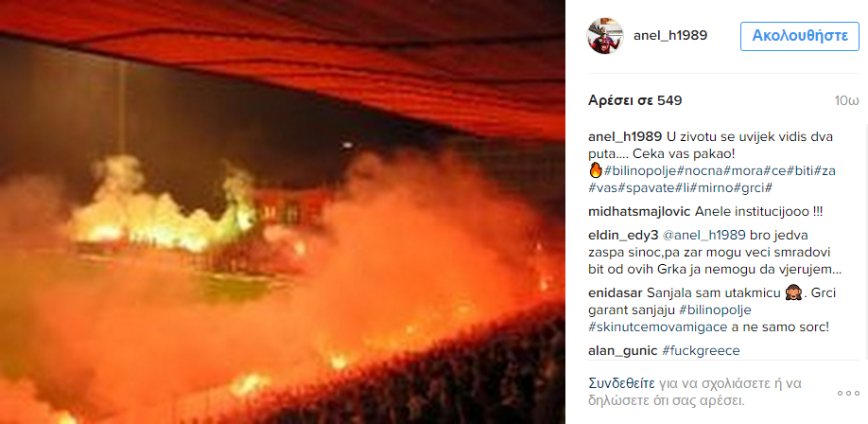This screenshot has height=424, width=868.
Task: Open anel_h1989 username in caption text
Action: point(625,136)
